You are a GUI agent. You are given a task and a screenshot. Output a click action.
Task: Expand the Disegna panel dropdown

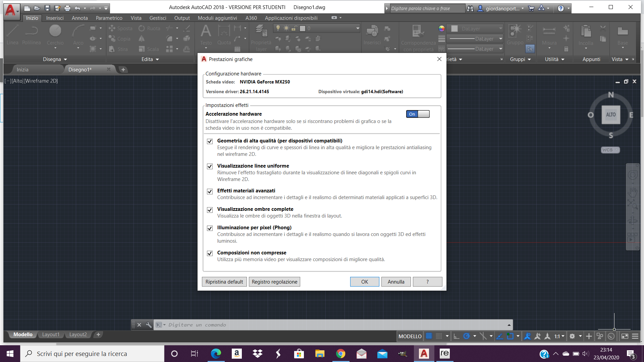(x=55, y=59)
